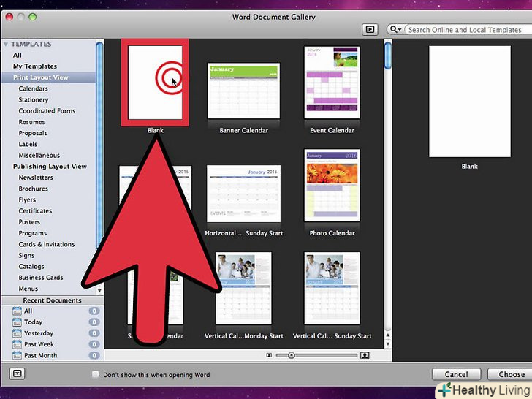
Task: Open the Catalogs category
Action: point(31,266)
